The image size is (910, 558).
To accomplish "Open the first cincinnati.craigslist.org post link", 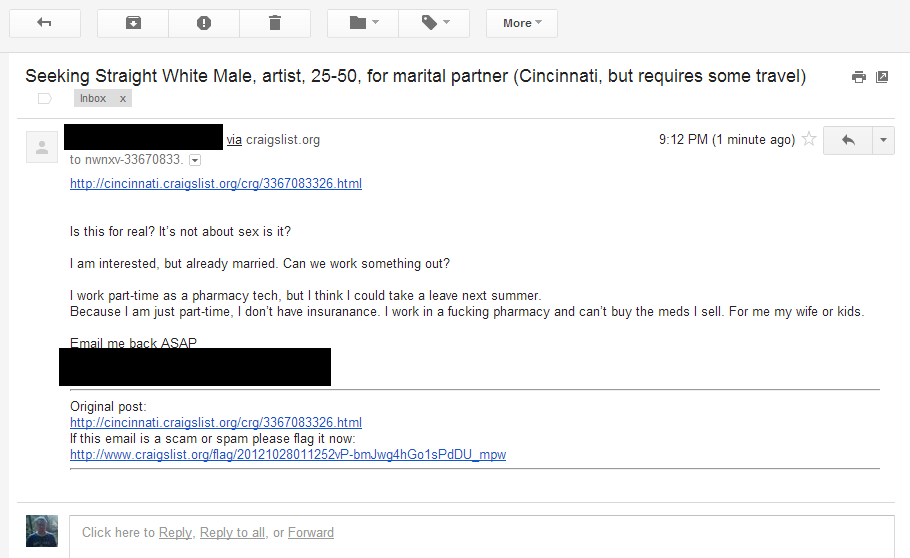I will click(x=216, y=184).
